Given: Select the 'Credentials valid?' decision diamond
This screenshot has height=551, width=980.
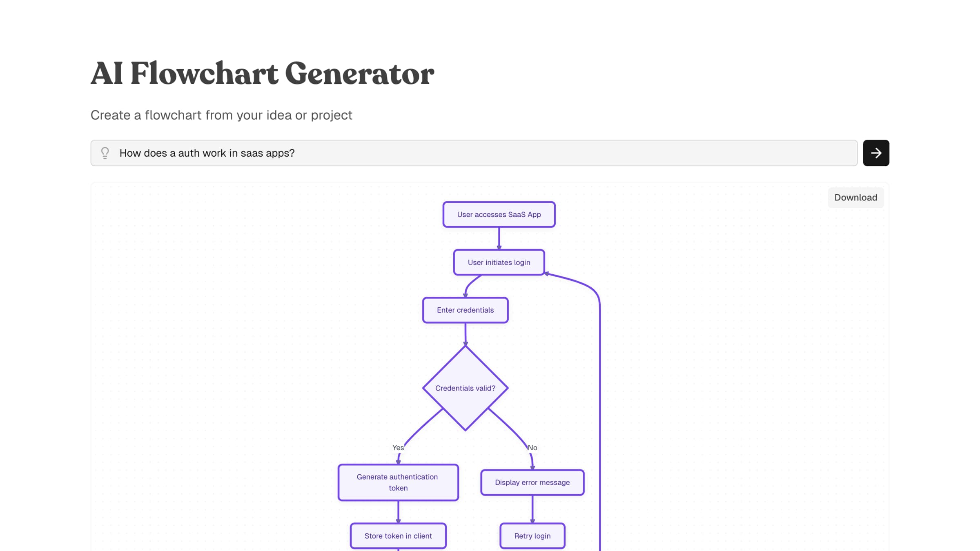Looking at the screenshot, I should (x=465, y=388).
